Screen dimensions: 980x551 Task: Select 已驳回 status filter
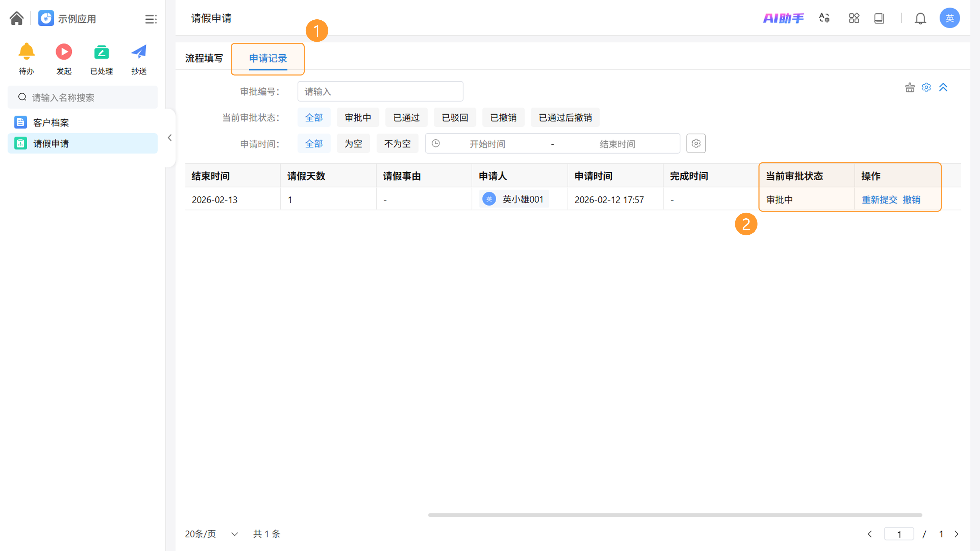[x=455, y=118]
